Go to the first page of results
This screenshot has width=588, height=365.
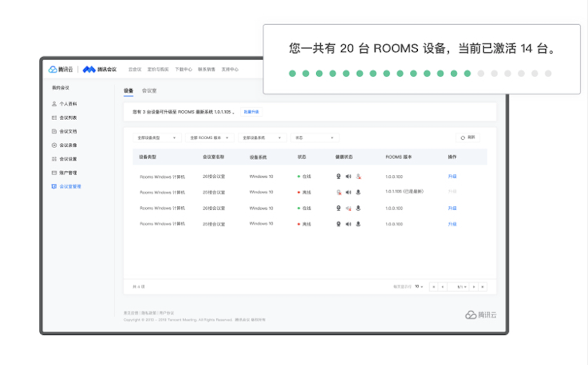pos(434,287)
